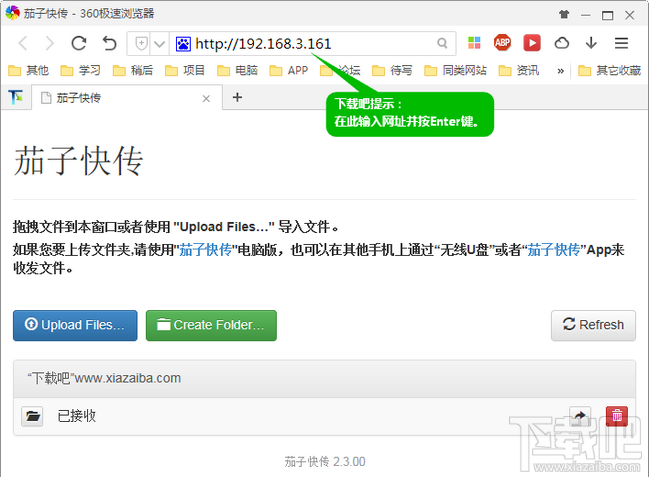Open the APP bookmark folder
Viewport: 649px width, 477px height.
click(289, 70)
